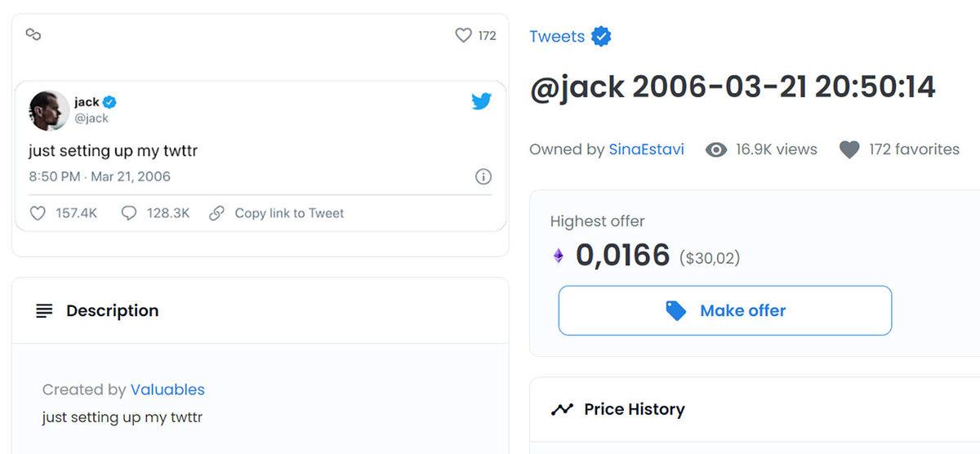Click the Copy link to Tweet button
The image size is (980, 454).
pyautogui.click(x=277, y=213)
